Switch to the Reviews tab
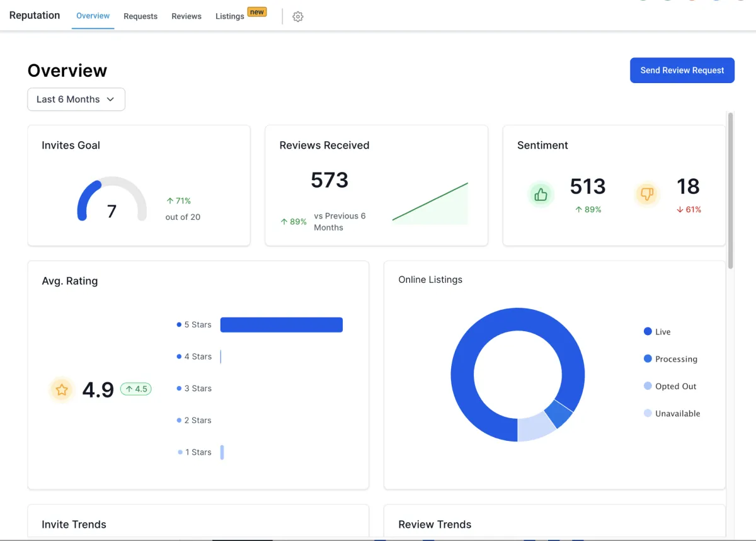This screenshot has height=541, width=756. coord(186,16)
